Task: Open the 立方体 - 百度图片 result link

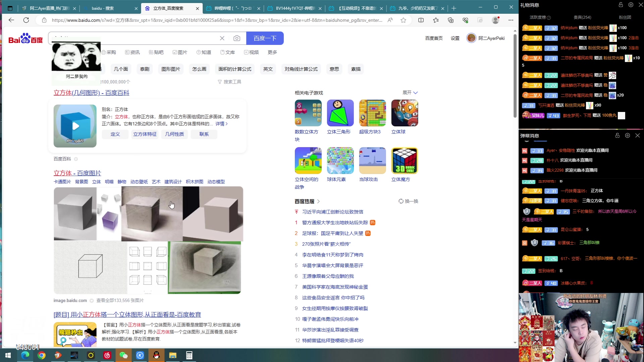Action: click(x=77, y=173)
